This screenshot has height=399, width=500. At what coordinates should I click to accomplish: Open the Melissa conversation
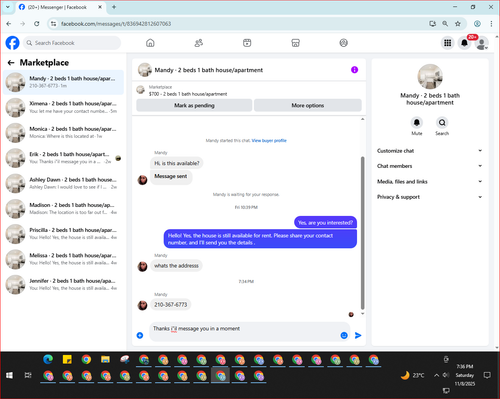click(63, 259)
